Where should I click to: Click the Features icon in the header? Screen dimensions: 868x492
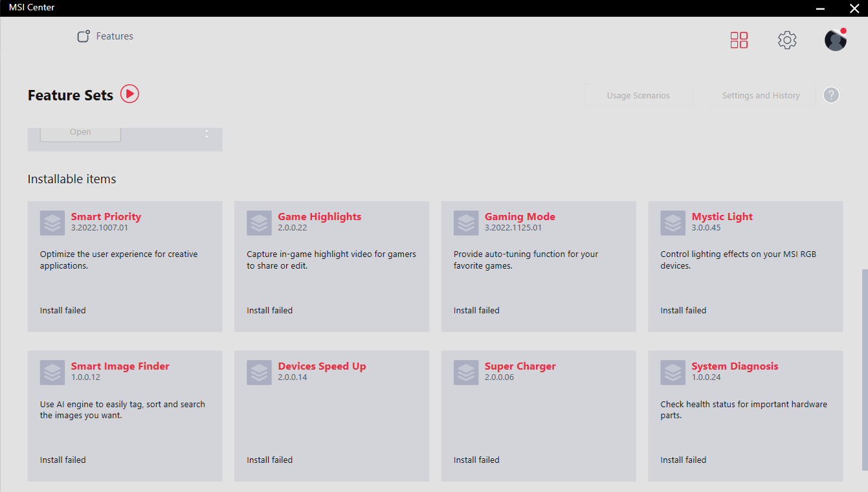[x=83, y=36]
